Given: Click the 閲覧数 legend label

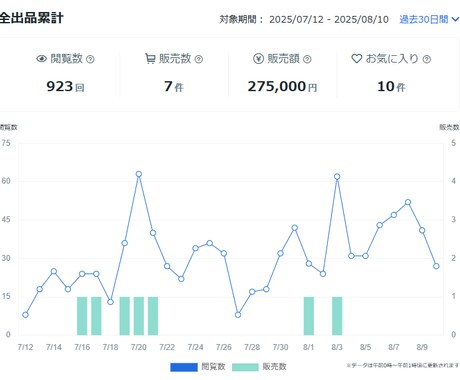Looking at the screenshot, I should coord(213,367).
